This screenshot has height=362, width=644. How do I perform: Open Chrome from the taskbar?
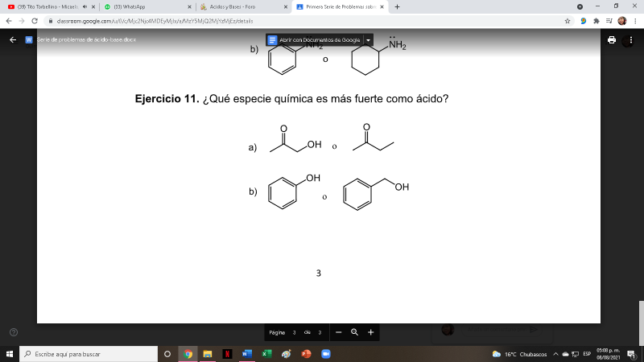pos(188,354)
